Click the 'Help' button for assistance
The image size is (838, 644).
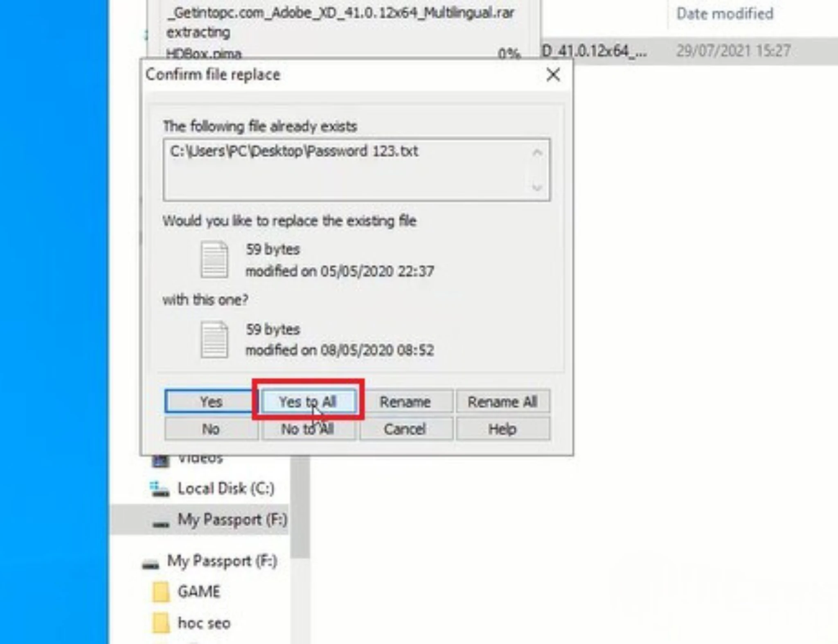coord(502,429)
